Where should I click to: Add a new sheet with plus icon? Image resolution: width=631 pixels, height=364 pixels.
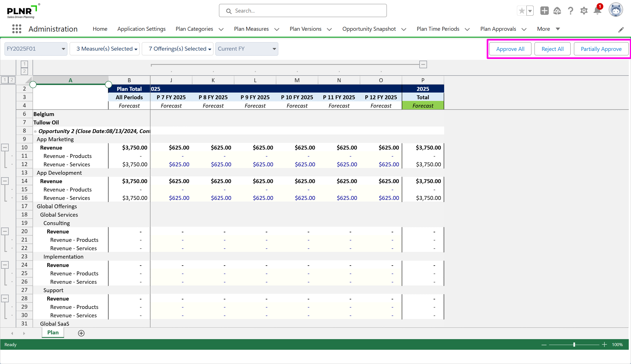(81, 333)
